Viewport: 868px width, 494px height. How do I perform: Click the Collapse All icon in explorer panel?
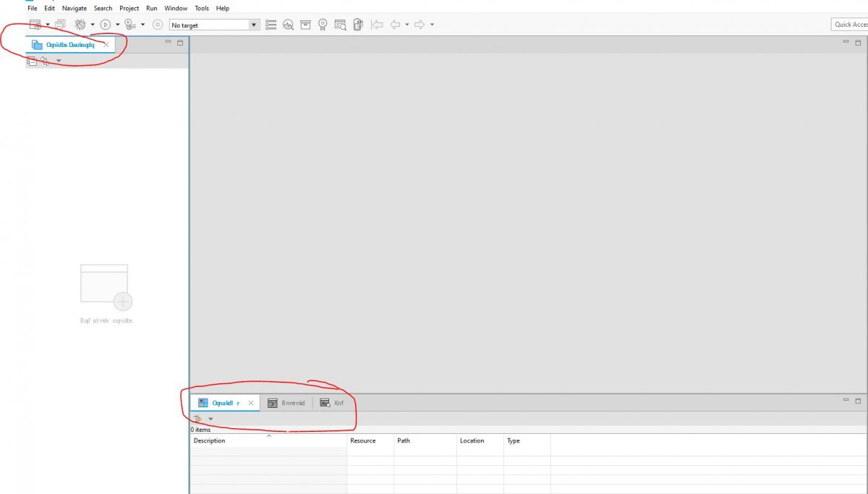pos(32,61)
